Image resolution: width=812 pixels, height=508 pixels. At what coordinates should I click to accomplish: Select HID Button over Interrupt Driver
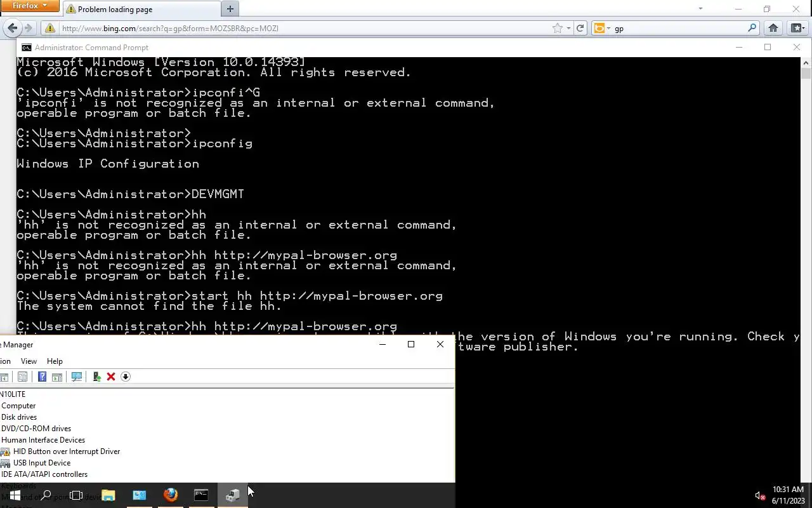(x=67, y=451)
